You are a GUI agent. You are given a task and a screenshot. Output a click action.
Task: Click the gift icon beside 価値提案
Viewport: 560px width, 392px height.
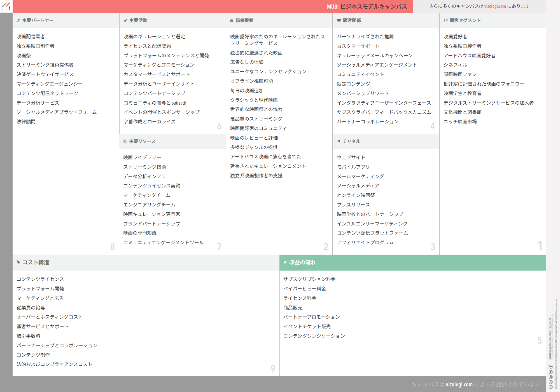(x=232, y=20)
